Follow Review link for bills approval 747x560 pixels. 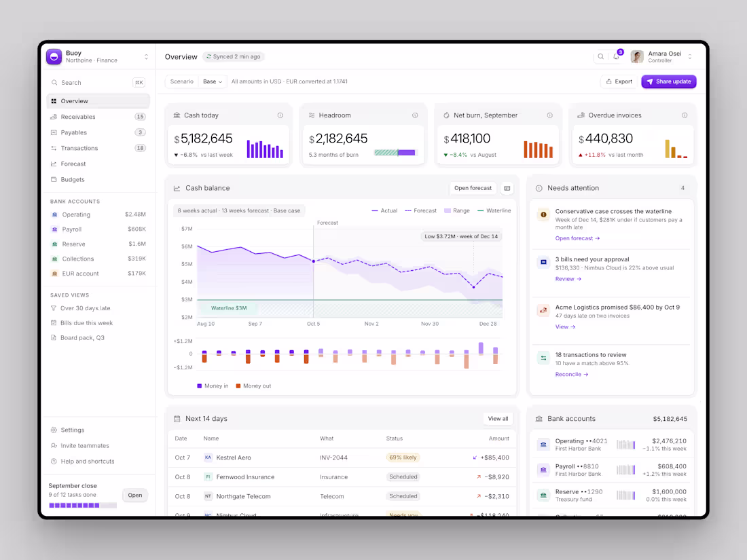568,279
